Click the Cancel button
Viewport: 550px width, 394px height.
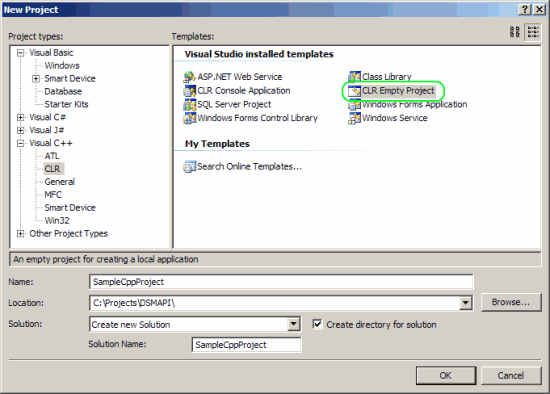pos(511,375)
